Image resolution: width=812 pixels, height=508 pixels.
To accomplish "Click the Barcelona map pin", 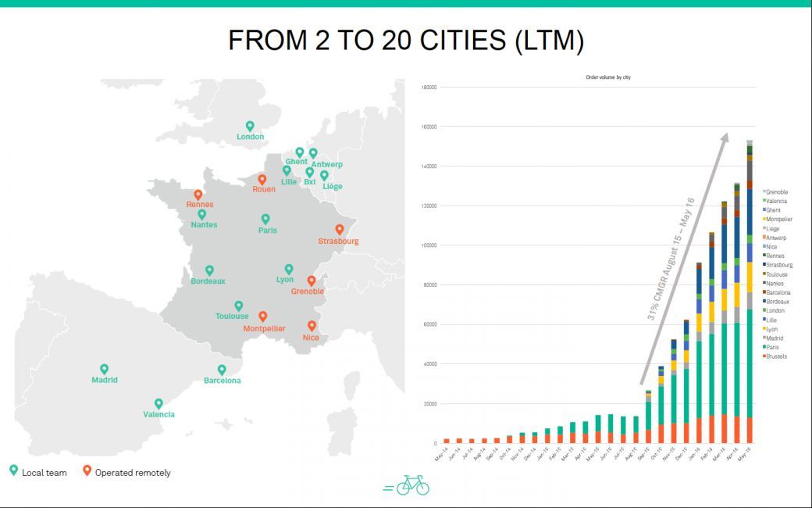I will 222,370.
